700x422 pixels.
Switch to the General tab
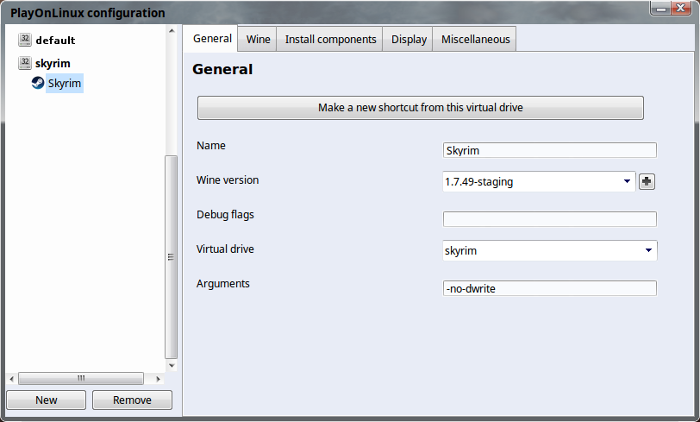[x=212, y=38]
